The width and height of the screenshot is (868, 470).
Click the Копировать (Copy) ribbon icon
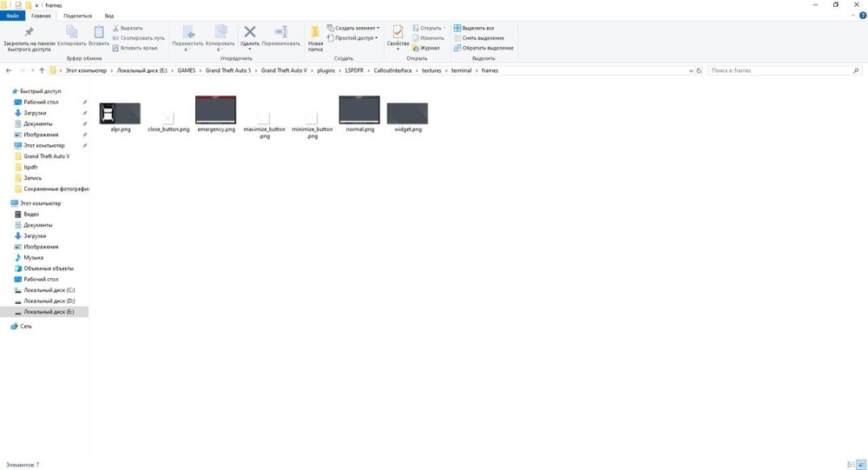tap(71, 31)
